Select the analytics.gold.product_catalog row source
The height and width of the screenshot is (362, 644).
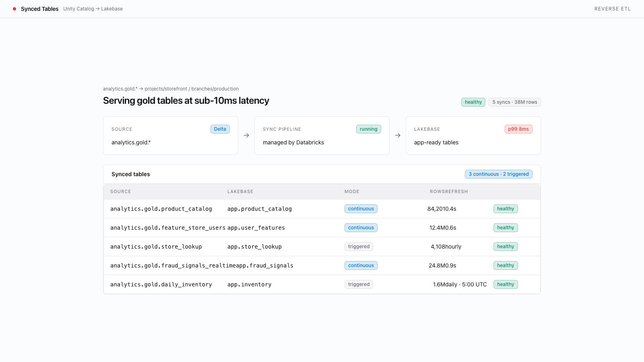(161, 209)
